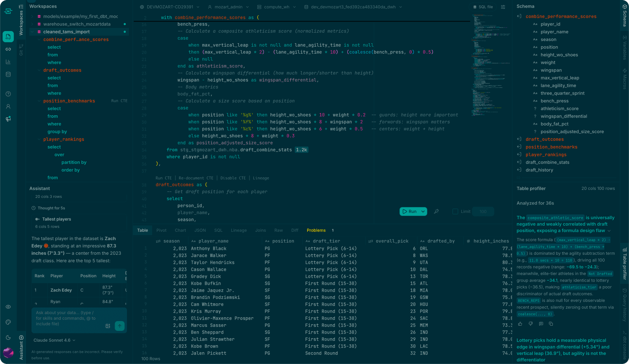
Task: Click thumbs up on profiler insight
Action: click(x=520, y=324)
